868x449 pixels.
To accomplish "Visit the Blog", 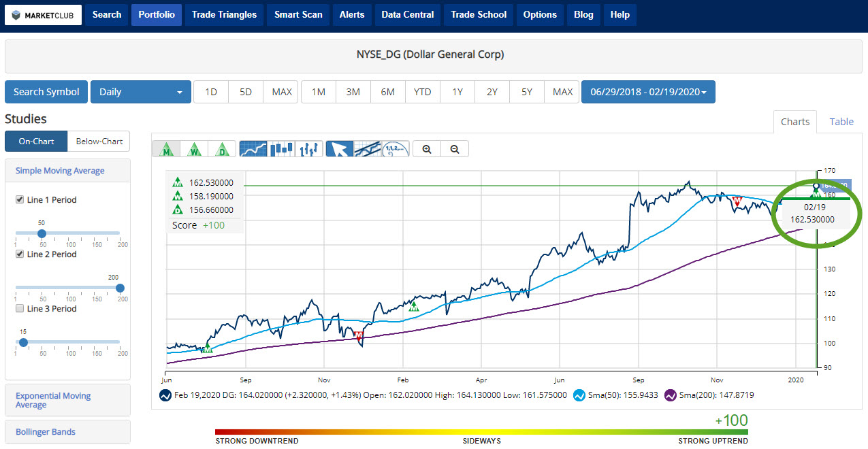I will 583,14.
